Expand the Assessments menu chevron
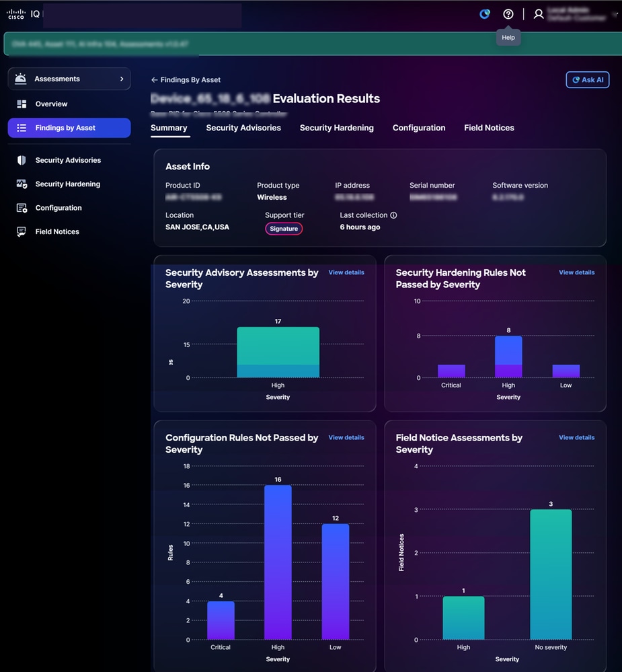Viewport: 622px width, 672px height. pos(122,79)
